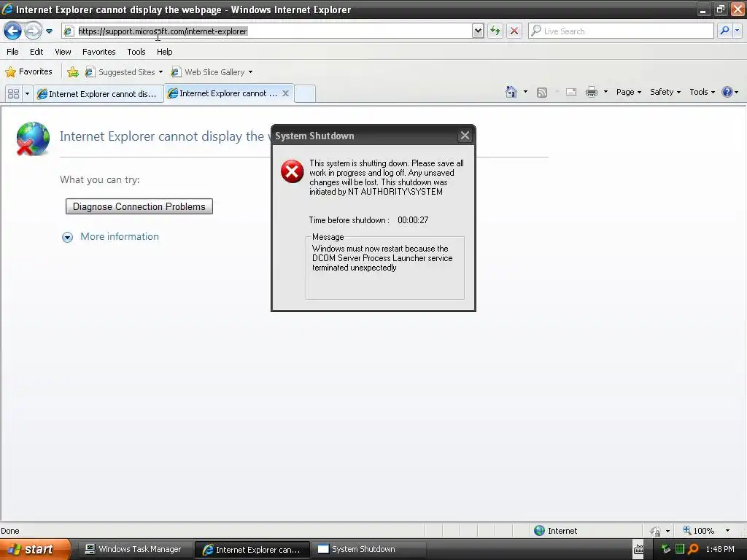Open the Help question mark icon

pos(727,92)
